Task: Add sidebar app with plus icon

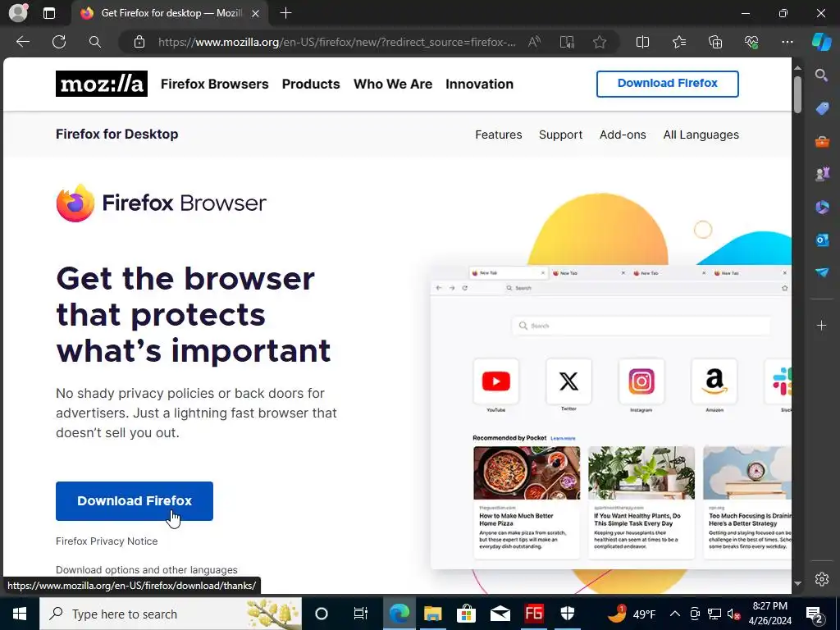Action: click(x=821, y=325)
